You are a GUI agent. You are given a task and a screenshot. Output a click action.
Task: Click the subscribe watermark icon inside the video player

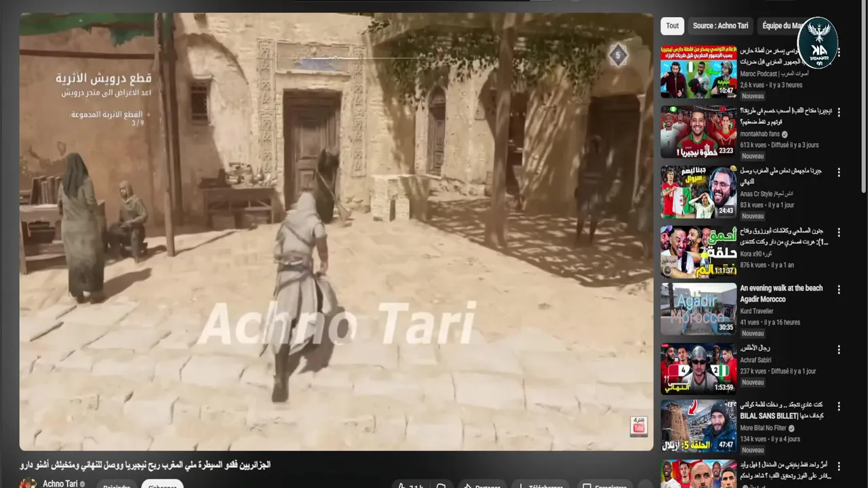tap(638, 426)
